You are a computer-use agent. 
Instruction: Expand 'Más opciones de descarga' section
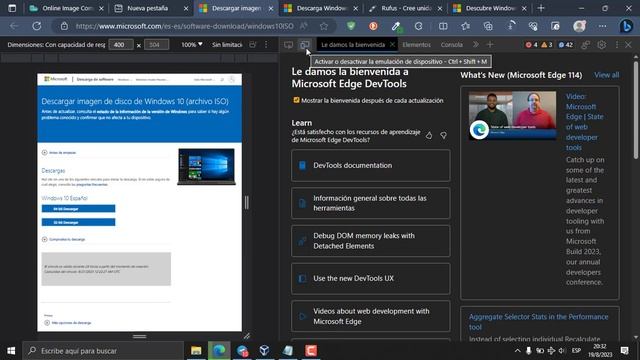click(x=68, y=323)
